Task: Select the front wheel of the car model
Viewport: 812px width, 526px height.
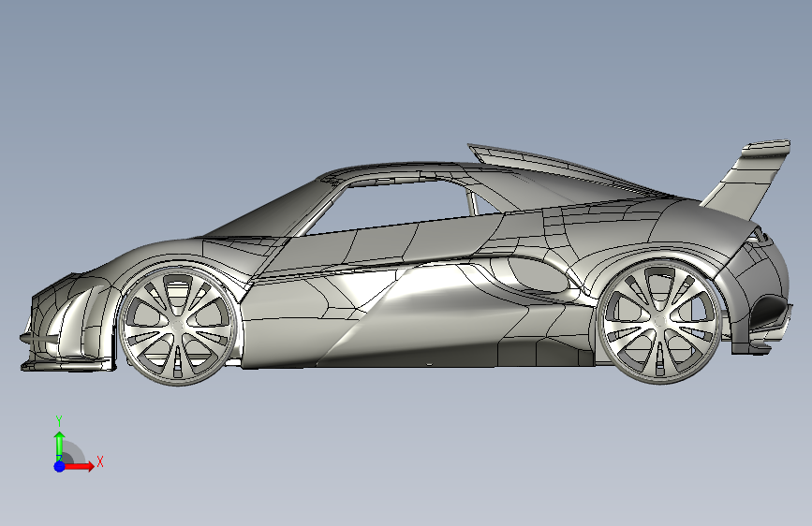Action: coord(177,326)
